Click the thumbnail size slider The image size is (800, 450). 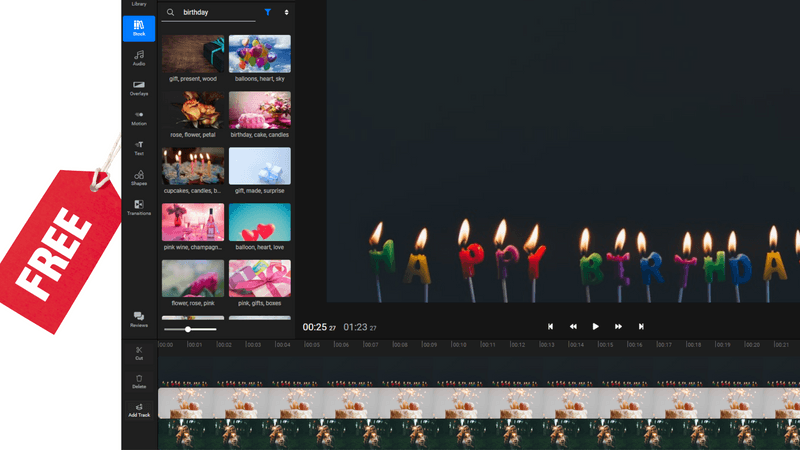pos(188,329)
